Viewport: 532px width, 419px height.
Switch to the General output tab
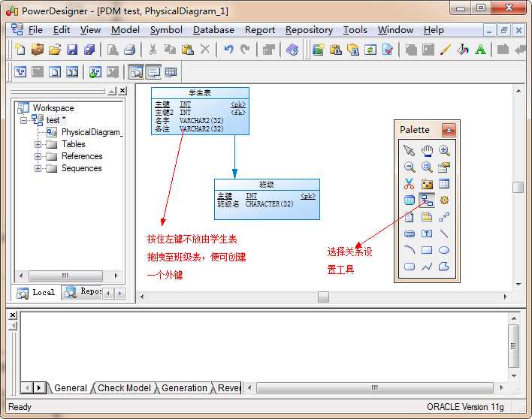[70, 388]
